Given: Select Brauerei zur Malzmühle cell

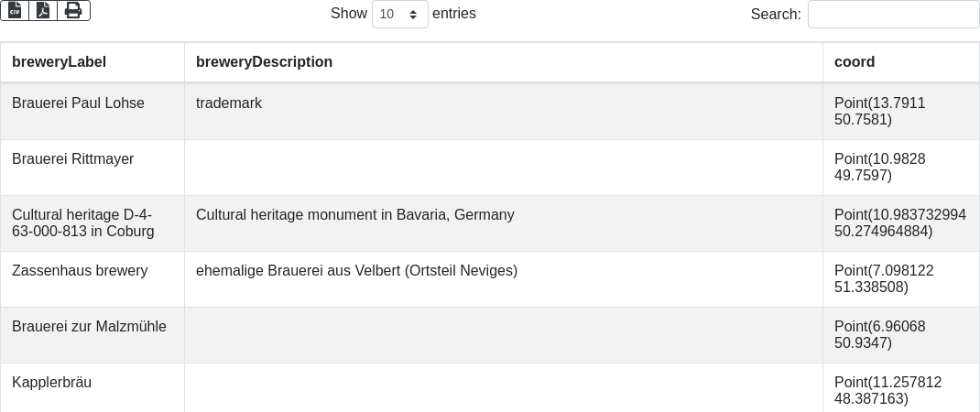Looking at the screenshot, I should [93, 334].
